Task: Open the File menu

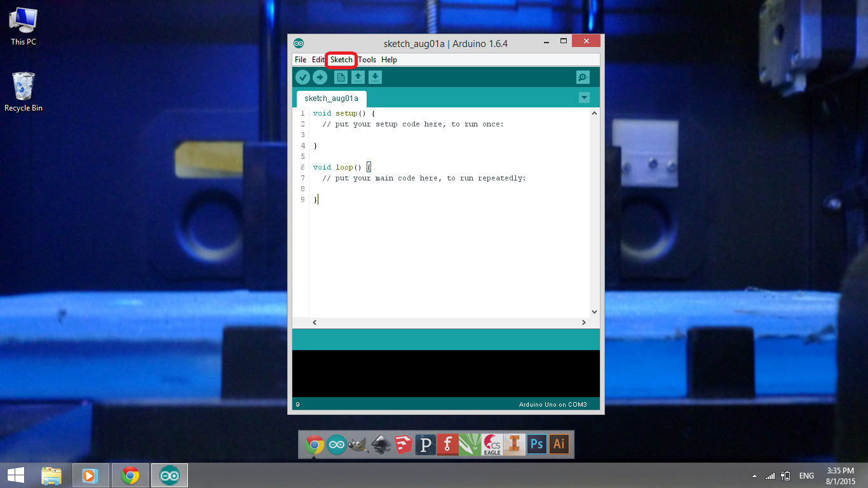Action: point(300,59)
